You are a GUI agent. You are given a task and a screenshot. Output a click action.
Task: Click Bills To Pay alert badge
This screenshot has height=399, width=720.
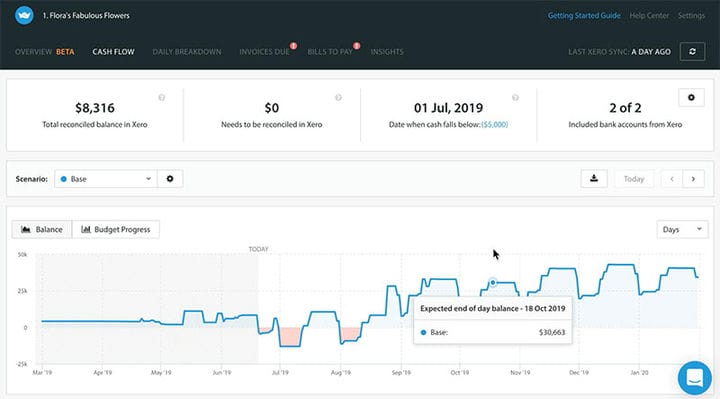[x=356, y=45]
